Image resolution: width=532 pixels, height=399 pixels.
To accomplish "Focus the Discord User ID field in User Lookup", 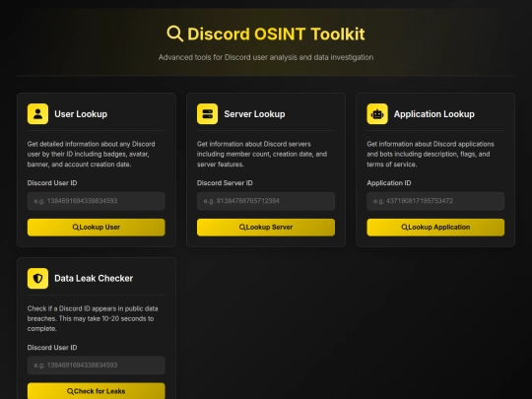I will [x=97, y=201].
